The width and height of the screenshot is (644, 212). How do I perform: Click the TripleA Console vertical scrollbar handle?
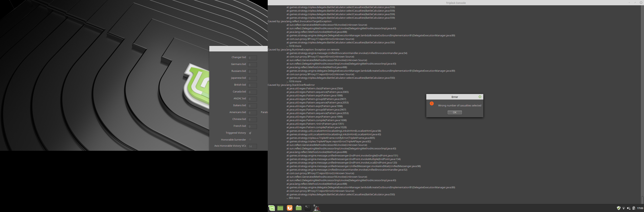click(x=642, y=200)
